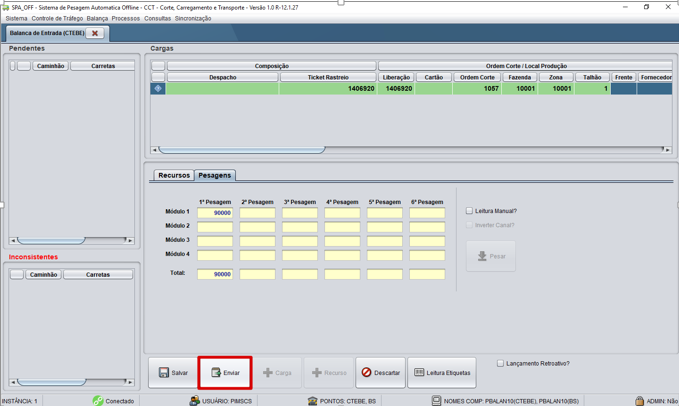Click the Leitura Etiquetas button
Viewport: 679px width, 406px height.
click(x=442, y=373)
